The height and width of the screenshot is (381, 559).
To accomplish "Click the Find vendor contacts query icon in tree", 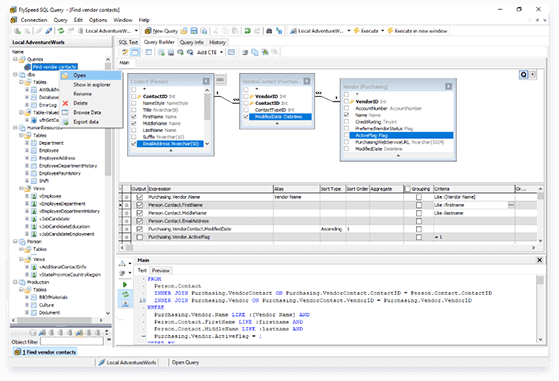I will click(x=27, y=67).
